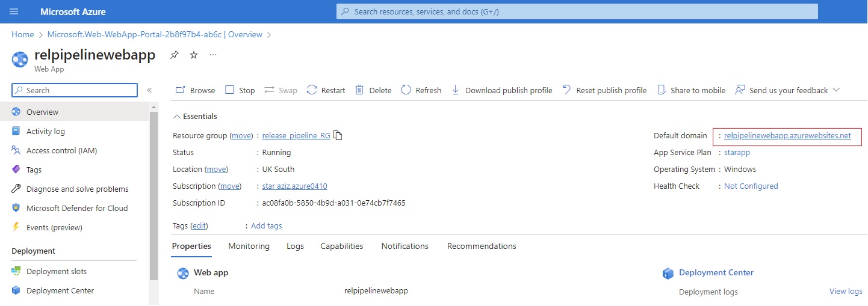Switch to the Monitoring tab
This screenshot has height=306, width=868.
tap(249, 246)
